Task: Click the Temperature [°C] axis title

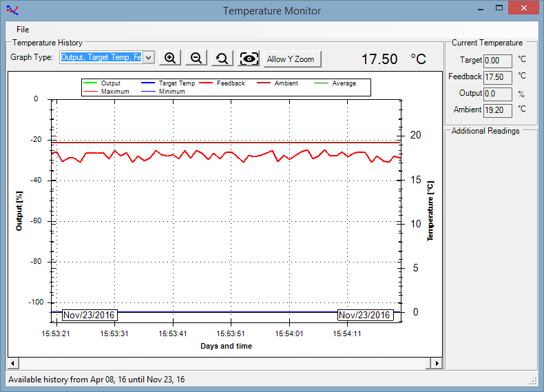Action: [x=430, y=211]
